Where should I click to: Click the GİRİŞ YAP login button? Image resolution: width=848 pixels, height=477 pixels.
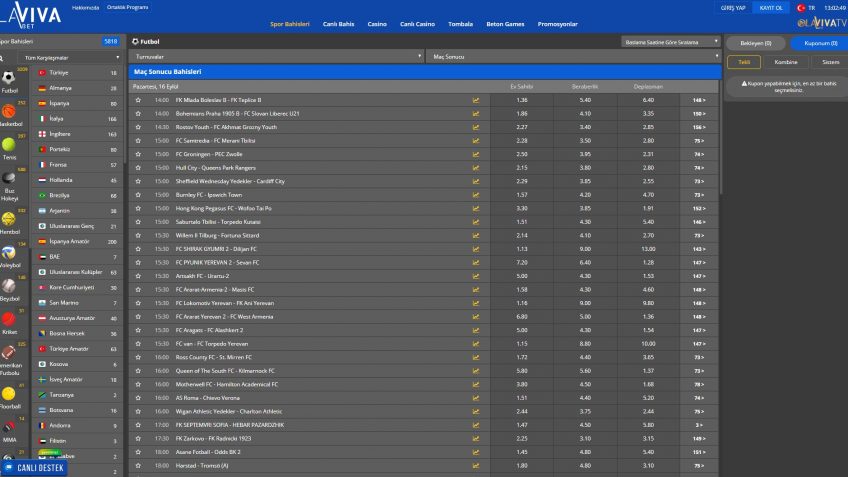[733, 8]
